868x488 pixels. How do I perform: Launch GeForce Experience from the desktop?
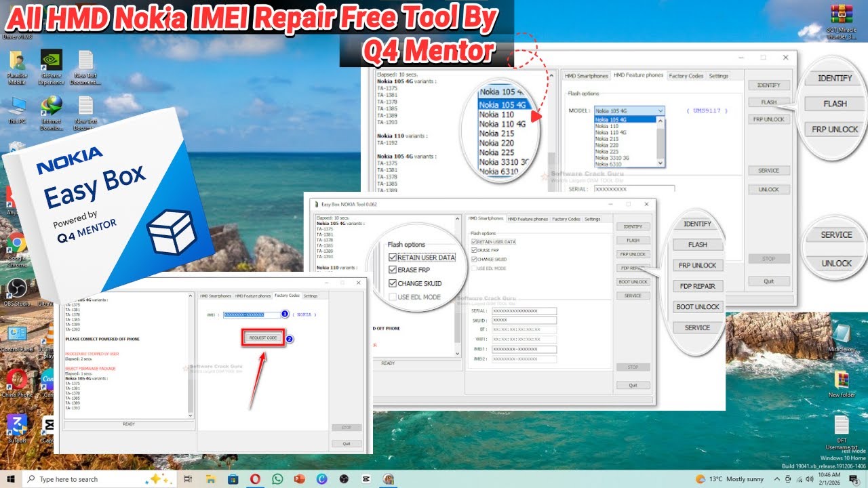(51, 68)
